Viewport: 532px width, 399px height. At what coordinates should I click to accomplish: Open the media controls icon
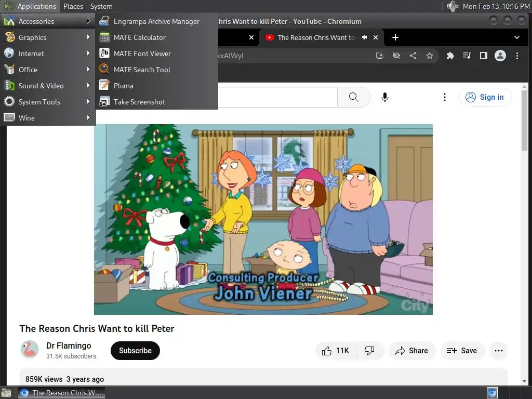467,56
